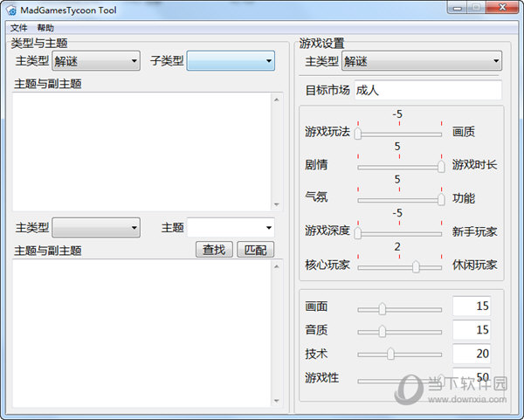Click the 游戏性 value field showing 50
This screenshot has width=524, height=420.
[x=472, y=377]
